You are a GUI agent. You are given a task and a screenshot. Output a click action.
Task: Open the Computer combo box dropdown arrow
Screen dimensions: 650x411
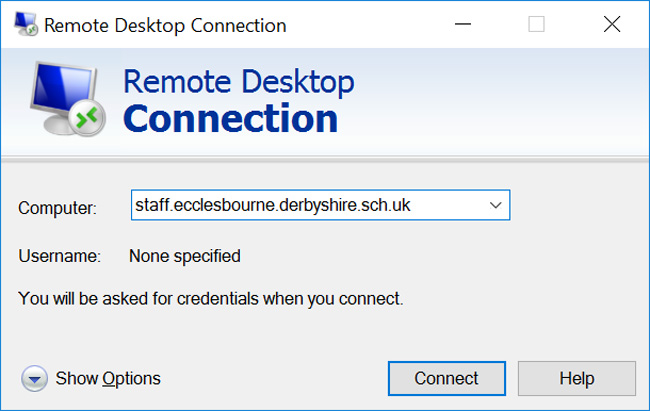click(495, 205)
